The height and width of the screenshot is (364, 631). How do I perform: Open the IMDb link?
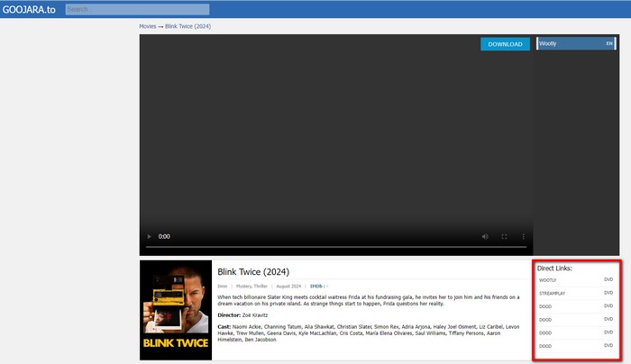(316, 287)
